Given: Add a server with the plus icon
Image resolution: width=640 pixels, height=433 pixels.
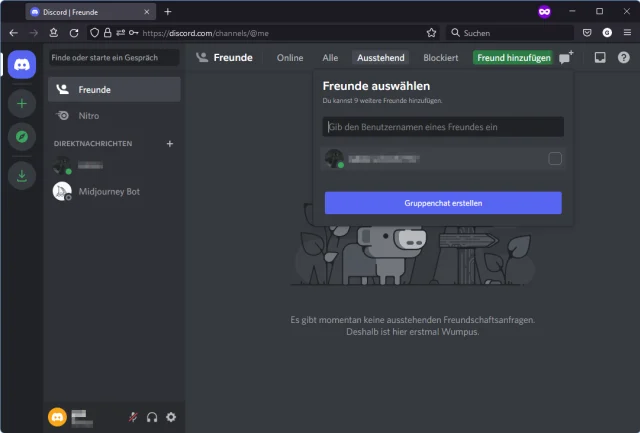Looking at the screenshot, I should coord(21,103).
